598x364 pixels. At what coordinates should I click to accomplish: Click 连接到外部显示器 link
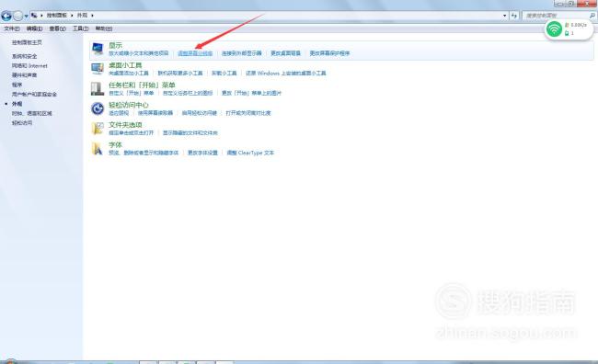point(242,53)
